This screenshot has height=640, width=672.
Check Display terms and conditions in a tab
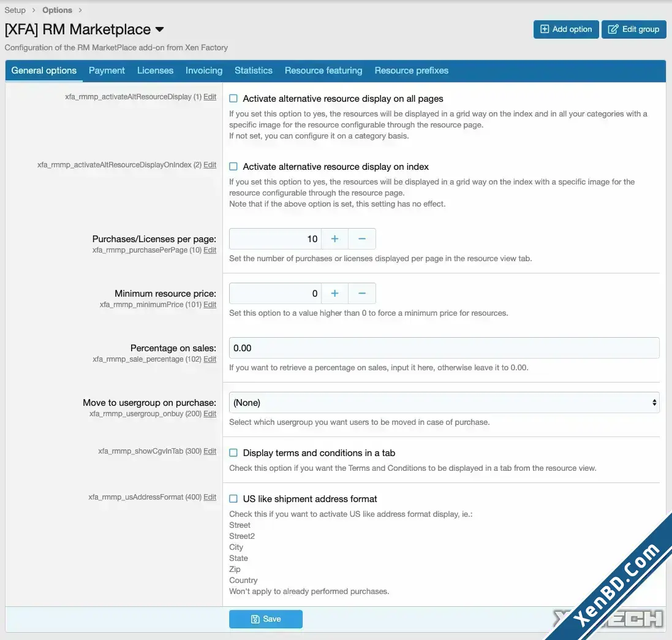pos(233,453)
